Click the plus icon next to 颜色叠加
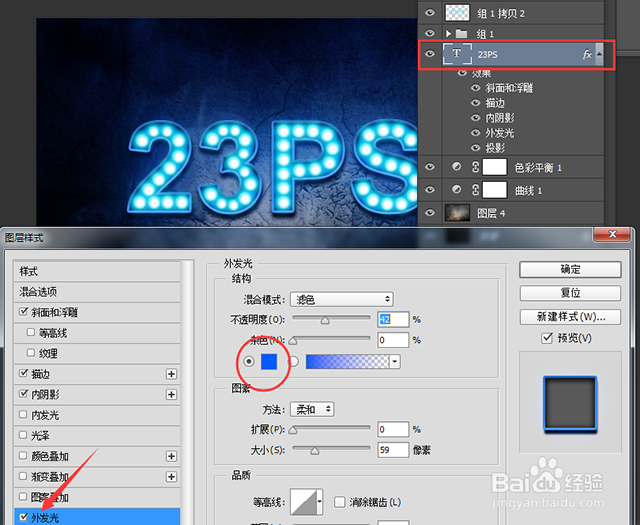 pos(171,456)
